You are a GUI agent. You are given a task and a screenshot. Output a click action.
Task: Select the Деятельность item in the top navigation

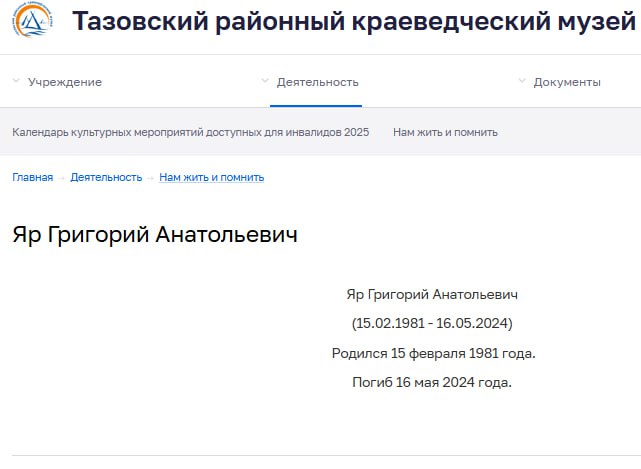coord(317,82)
